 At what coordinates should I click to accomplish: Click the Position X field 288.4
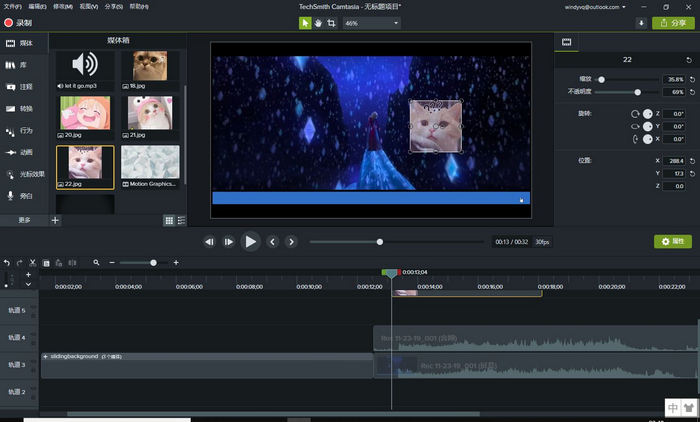[x=675, y=161]
